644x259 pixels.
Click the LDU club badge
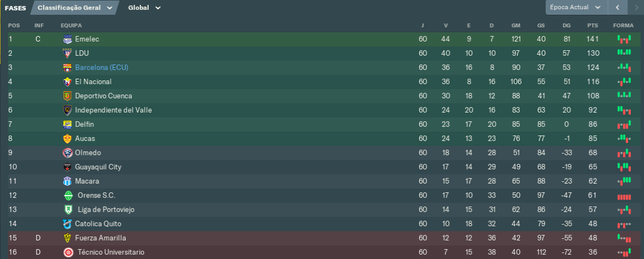67,54
